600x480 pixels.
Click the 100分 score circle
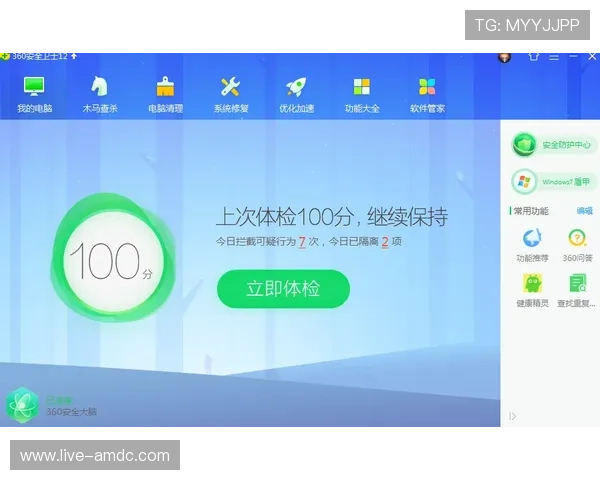pyautogui.click(x=113, y=258)
